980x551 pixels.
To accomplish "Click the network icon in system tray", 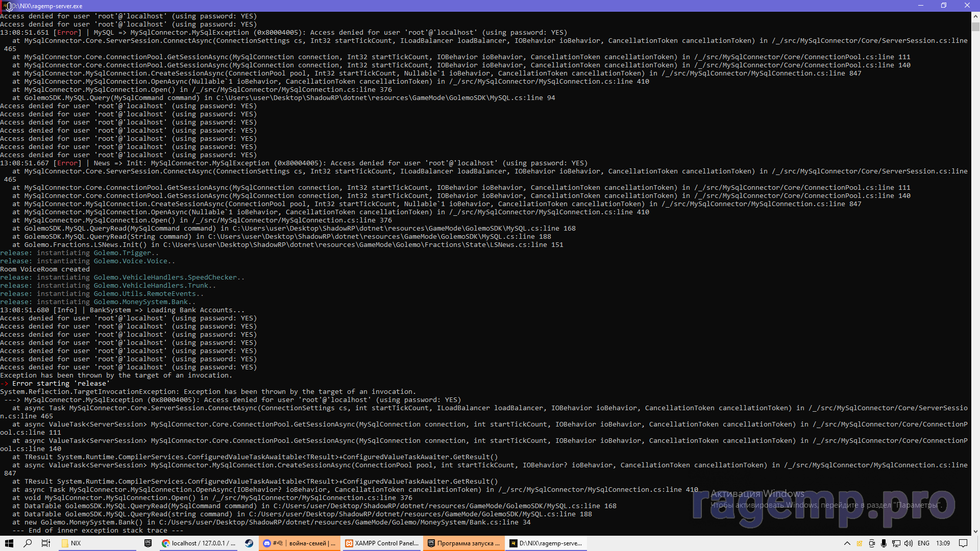I will click(x=896, y=543).
